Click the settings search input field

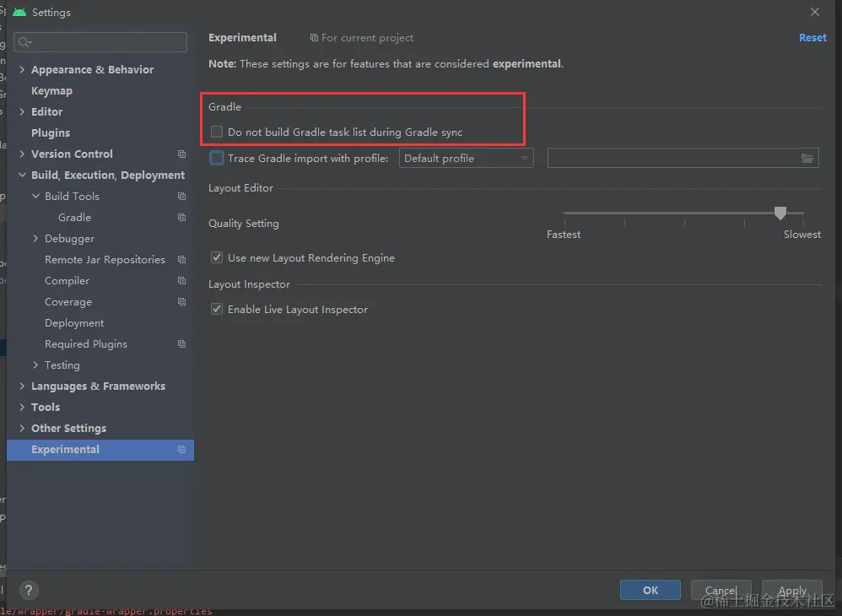pos(100,42)
